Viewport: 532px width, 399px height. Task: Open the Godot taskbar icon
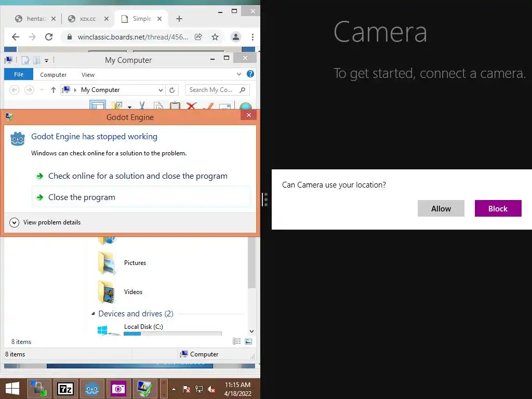click(92, 389)
